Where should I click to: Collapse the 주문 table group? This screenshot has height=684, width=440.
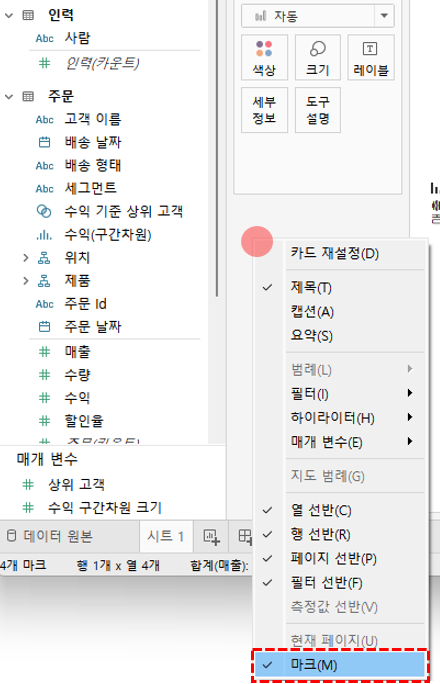tap(9, 96)
